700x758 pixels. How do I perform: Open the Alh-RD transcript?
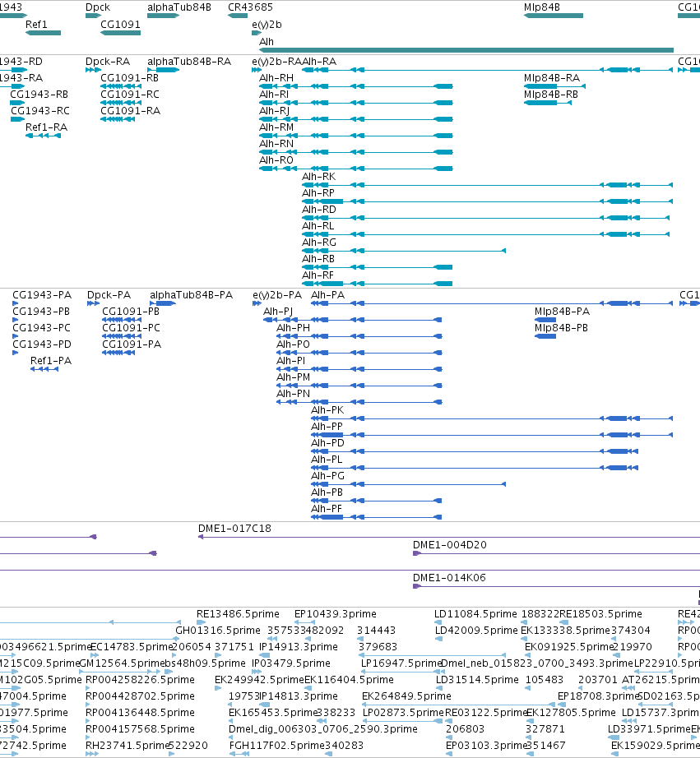[x=485, y=218]
